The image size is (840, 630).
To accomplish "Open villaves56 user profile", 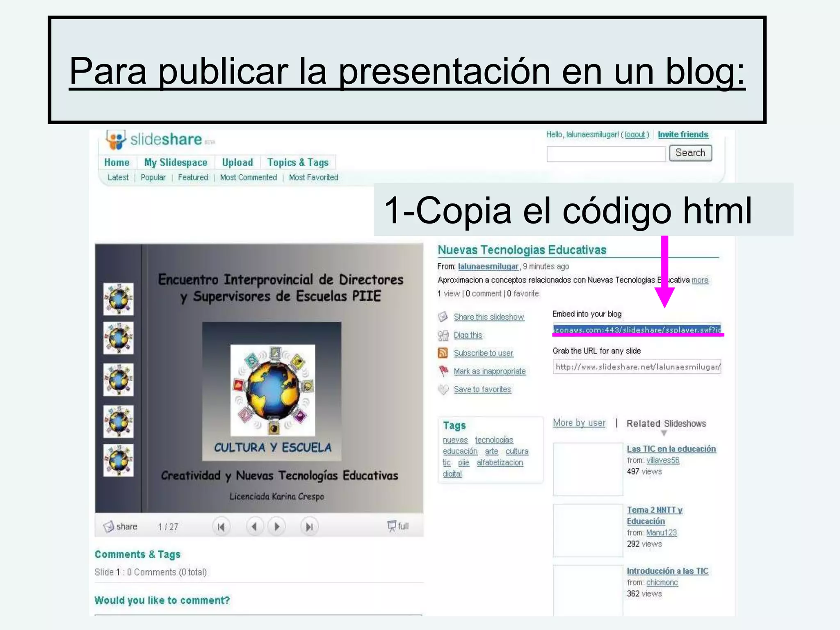I will point(663,460).
